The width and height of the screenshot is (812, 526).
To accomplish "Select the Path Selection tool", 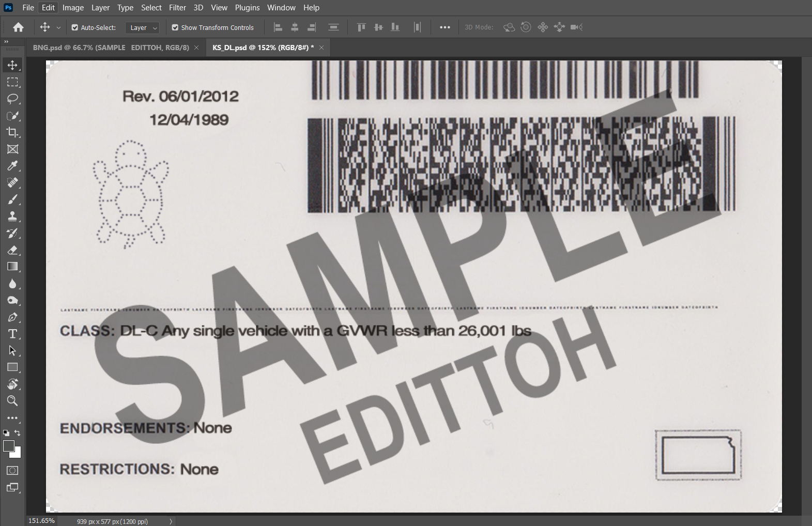I will pyautogui.click(x=12, y=351).
